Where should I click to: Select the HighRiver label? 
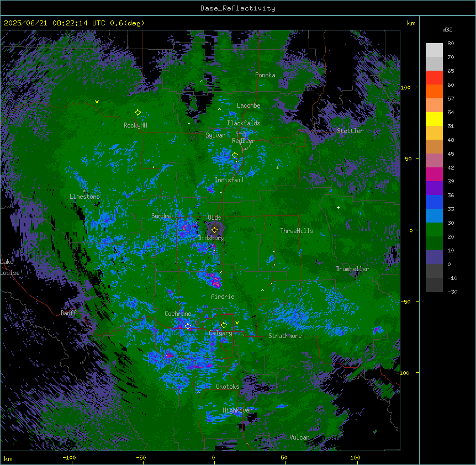(x=237, y=410)
